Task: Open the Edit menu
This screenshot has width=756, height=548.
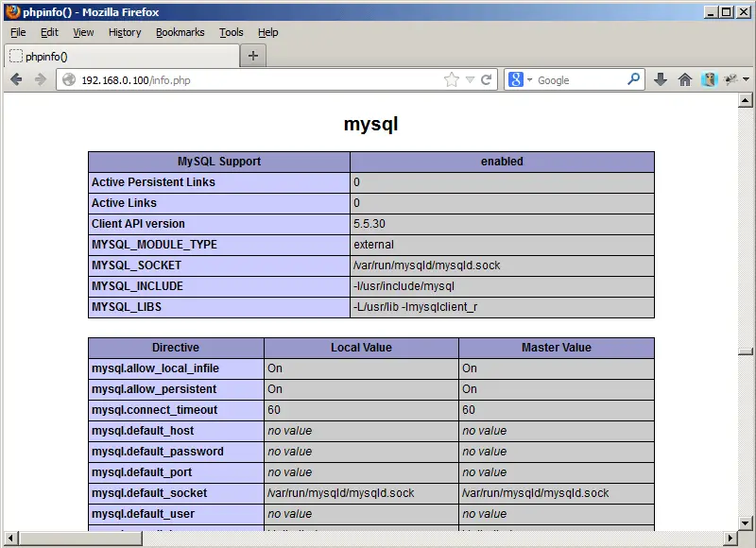Action: point(49,32)
